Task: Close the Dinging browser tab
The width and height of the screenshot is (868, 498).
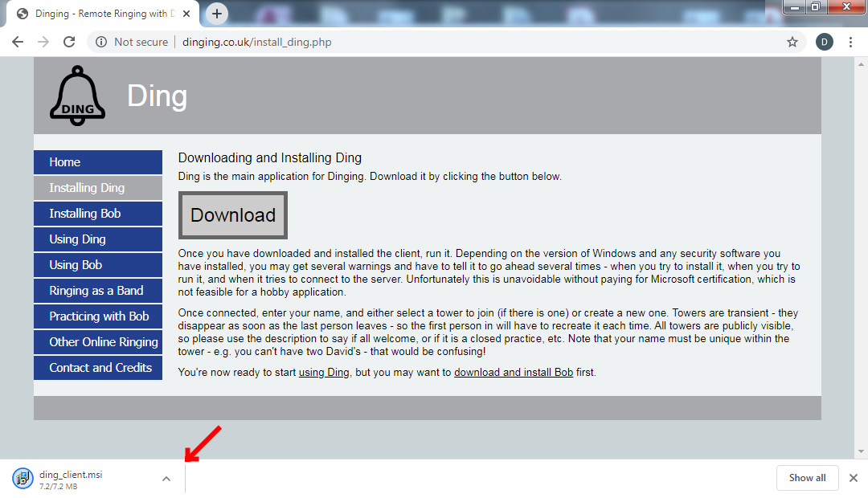Action: [x=186, y=14]
